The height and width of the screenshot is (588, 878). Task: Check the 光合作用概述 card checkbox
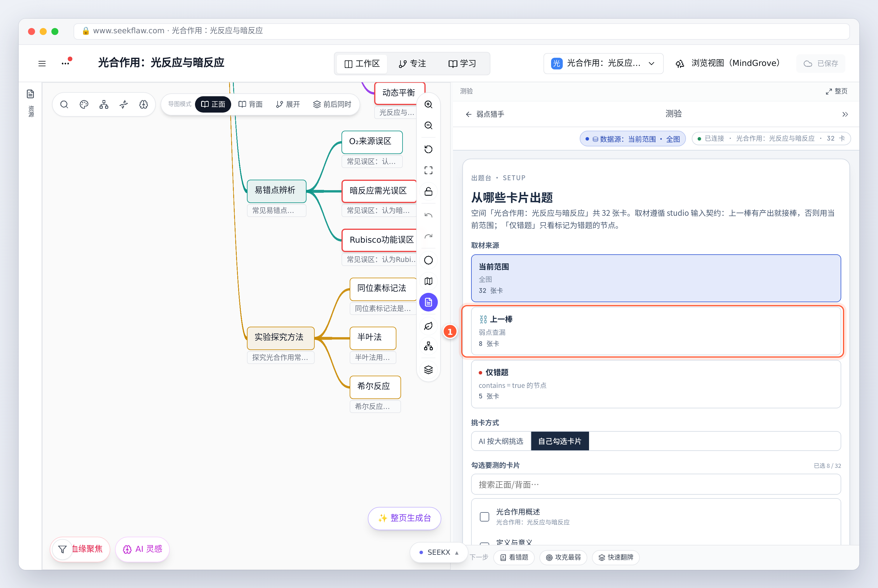[x=485, y=517]
